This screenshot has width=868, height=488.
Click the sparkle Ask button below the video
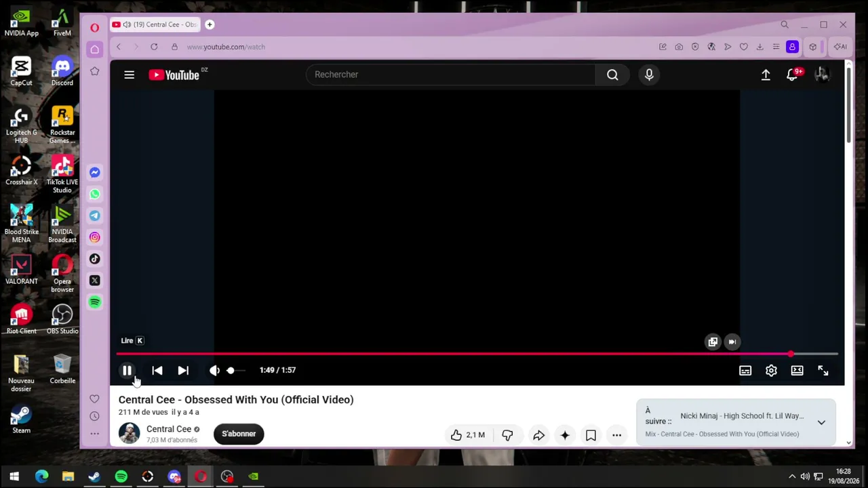565,435
